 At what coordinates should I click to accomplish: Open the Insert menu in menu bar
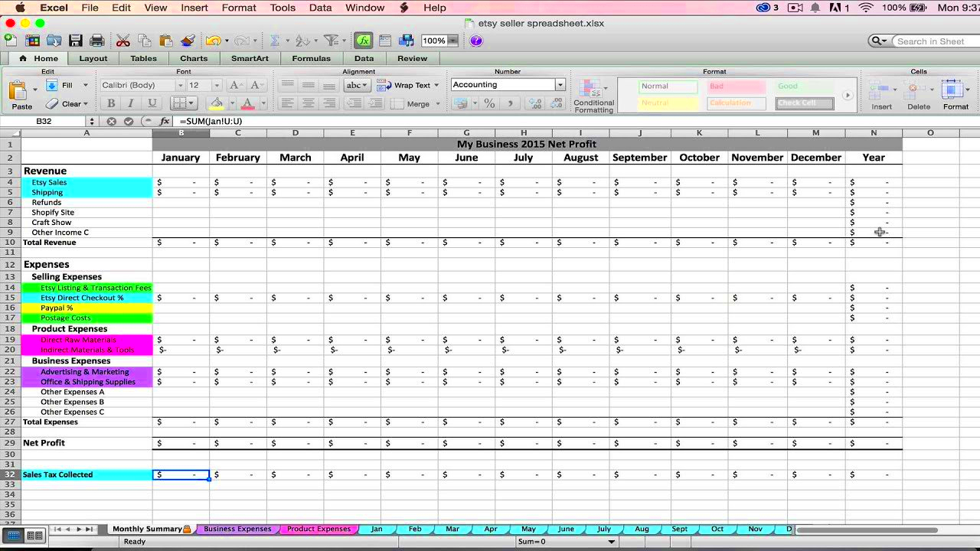(x=194, y=8)
